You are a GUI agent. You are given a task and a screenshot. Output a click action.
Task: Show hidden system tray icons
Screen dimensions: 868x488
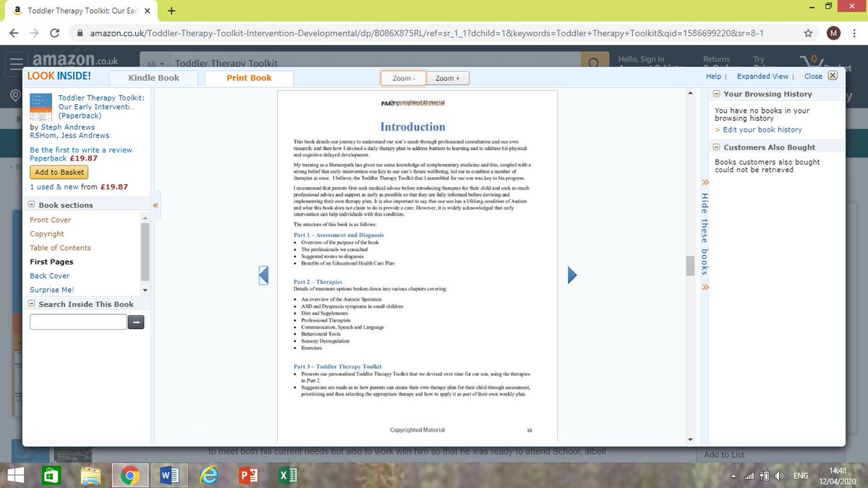click(x=734, y=476)
